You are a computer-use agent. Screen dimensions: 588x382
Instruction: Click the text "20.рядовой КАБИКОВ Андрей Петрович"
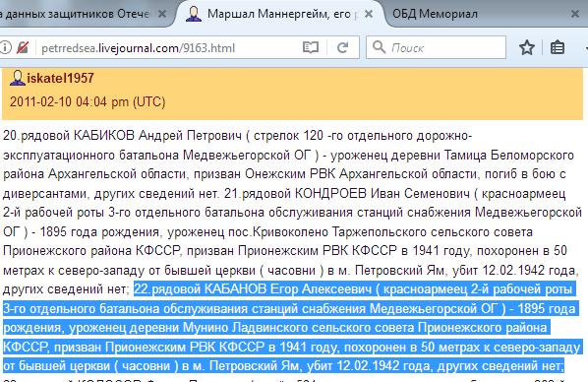(122, 135)
